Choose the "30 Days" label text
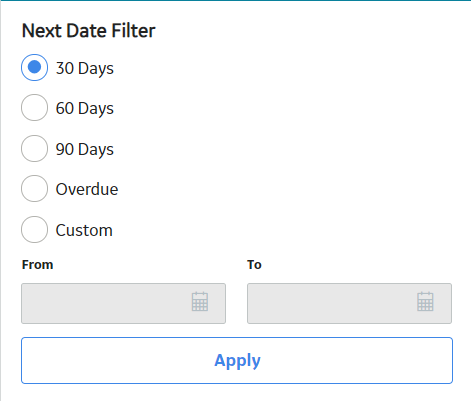This screenshot has width=471, height=405. tap(85, 68)
